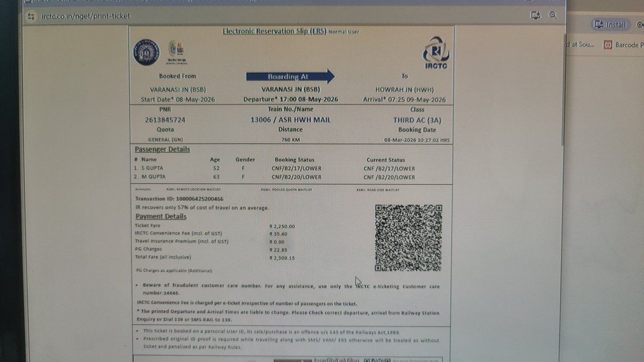Click the Indian Railways round logo

[147, 52]
